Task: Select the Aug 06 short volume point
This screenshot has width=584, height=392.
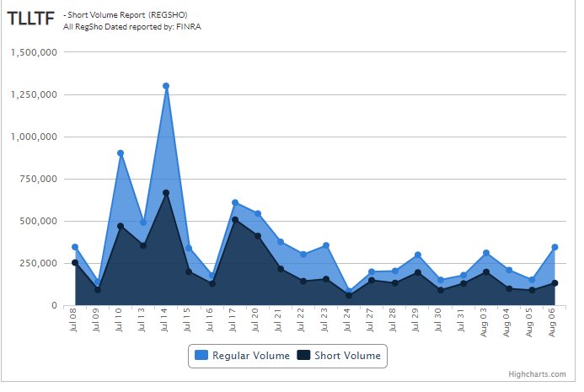Action: [555, 283]
